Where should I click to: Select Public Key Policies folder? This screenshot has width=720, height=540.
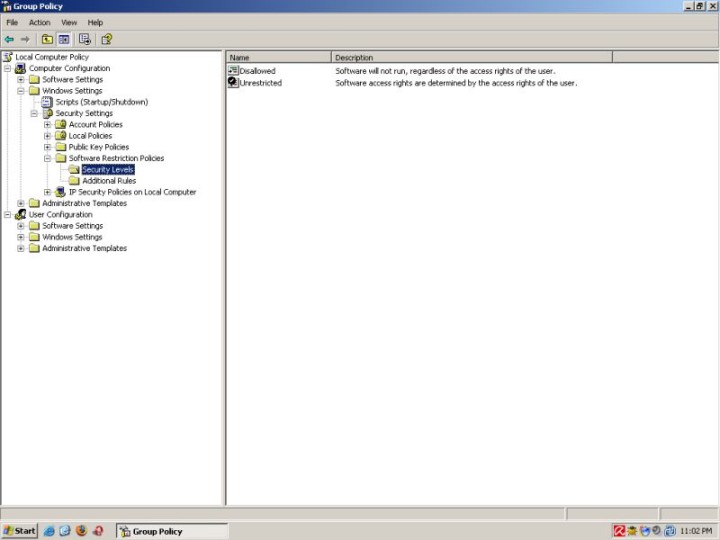point(98,147)
